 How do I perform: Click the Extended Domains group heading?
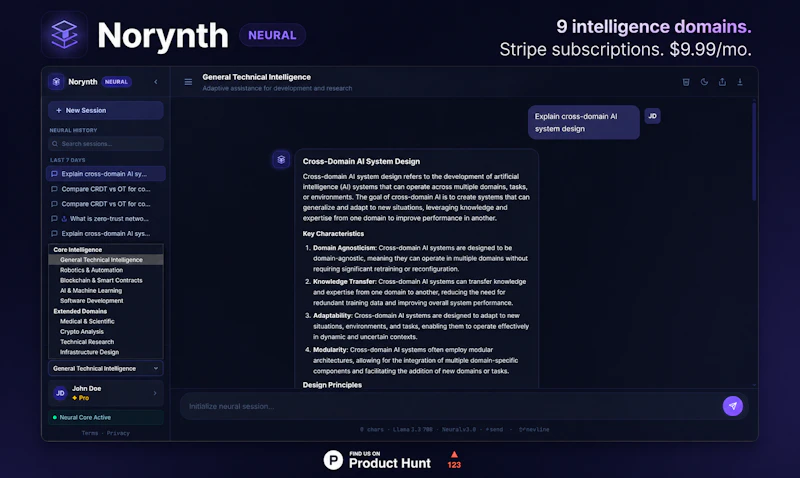80,311
